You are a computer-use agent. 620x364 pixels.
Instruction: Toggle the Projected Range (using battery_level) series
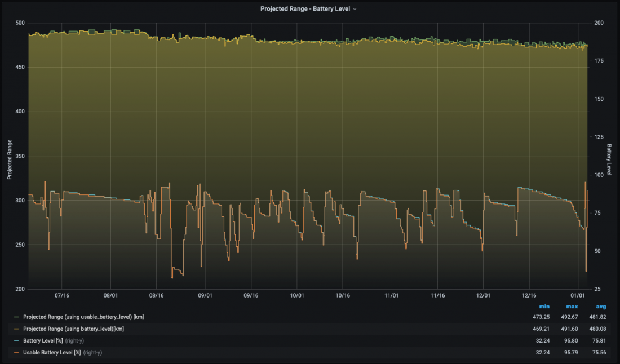pos(73,329)
